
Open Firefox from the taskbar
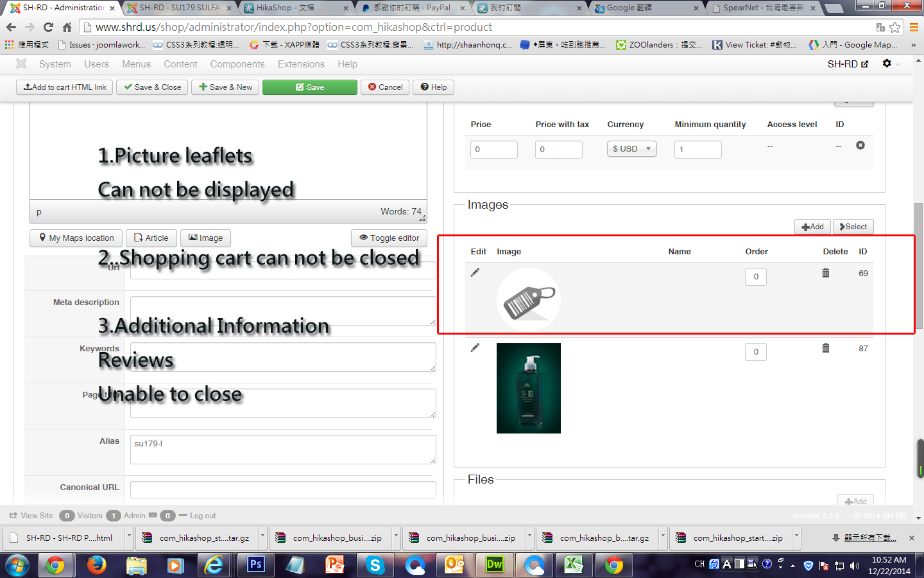pyautogui.click(x=96, y=565)
